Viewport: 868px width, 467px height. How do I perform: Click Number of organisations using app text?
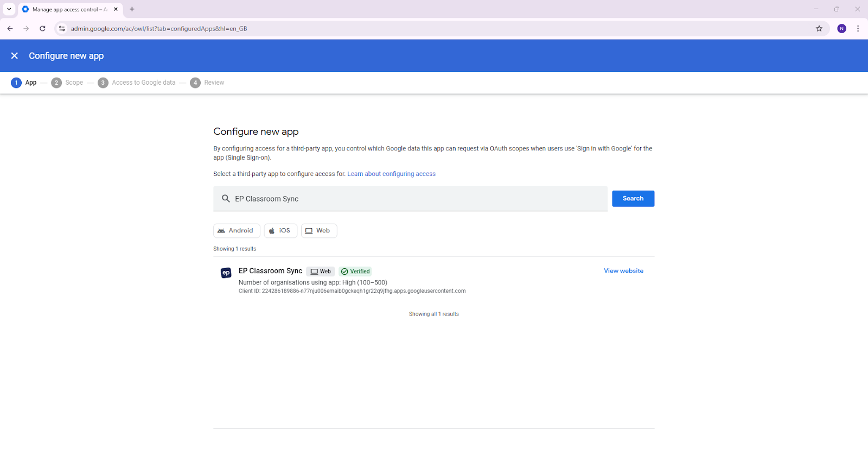(313, 282)
